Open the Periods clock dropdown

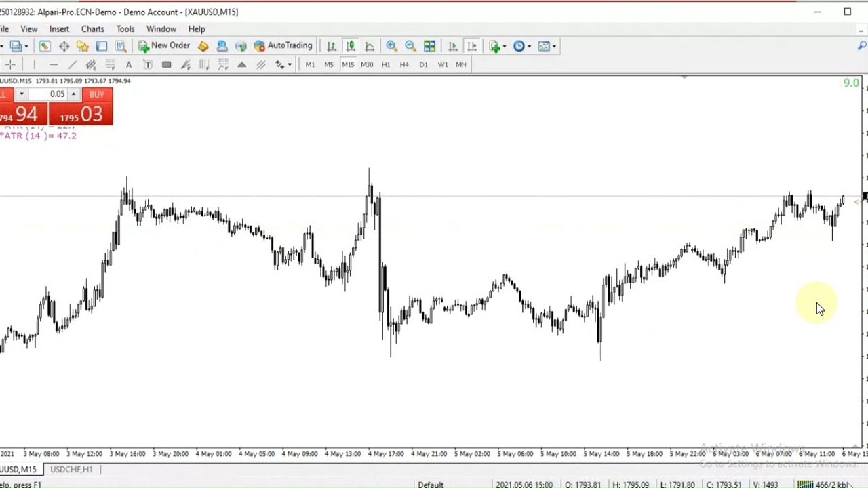pos(521,46)
